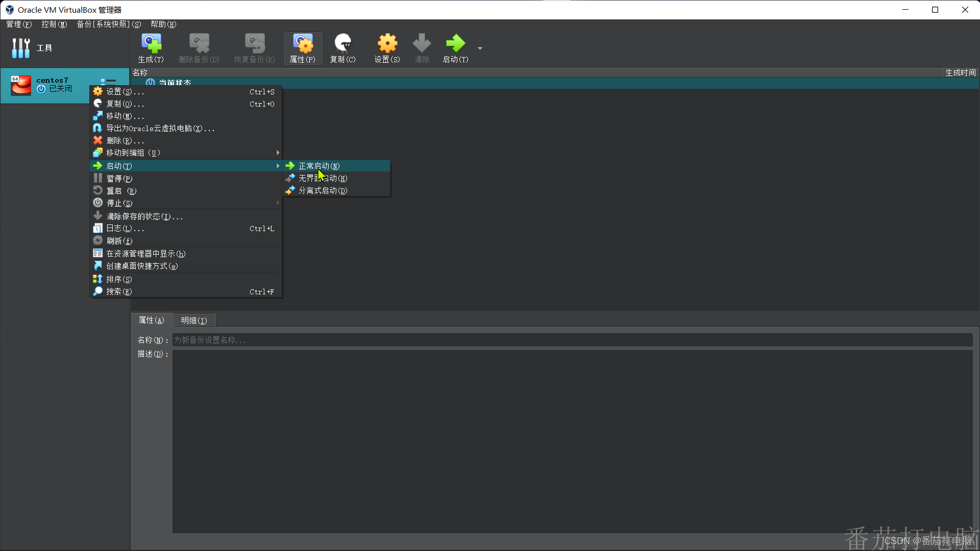Open the 帮助(H) menu bar item
The height and width of the screenshot is (551, 980).
coord(163,24)
